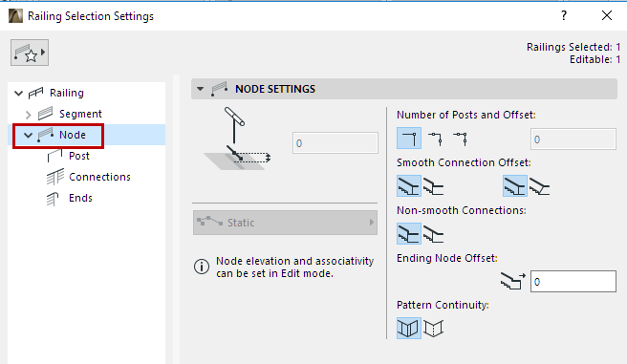
Task: Select first Pattern Continuity option
Action: (x=409, y=328)
